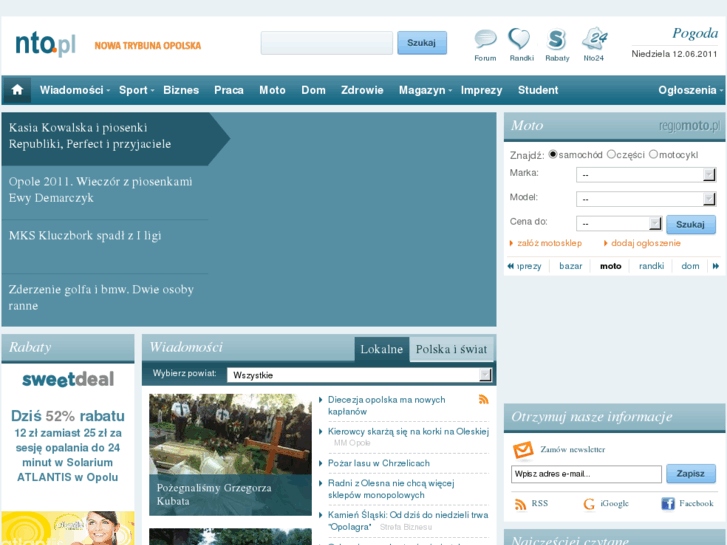Click the newsletter envelope icon
This screenshot has height=545, width=727.
523,450
